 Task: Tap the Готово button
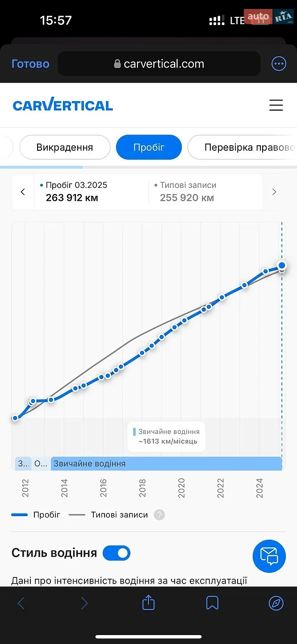(30, 64)
